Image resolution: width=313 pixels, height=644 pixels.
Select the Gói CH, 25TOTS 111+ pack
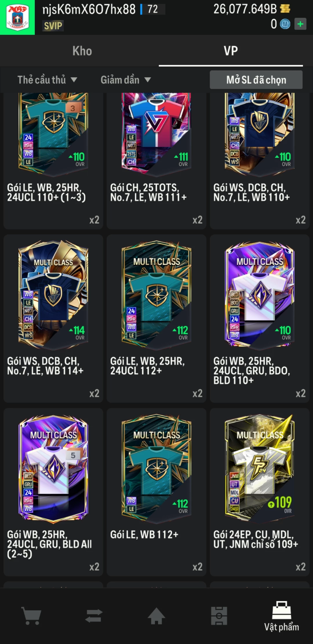156,161
